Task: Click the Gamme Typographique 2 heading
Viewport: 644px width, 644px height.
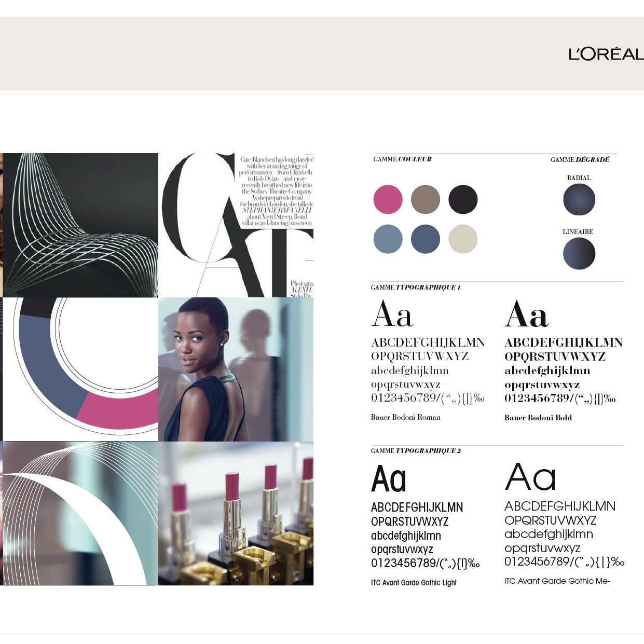Action: coord(416,451)
